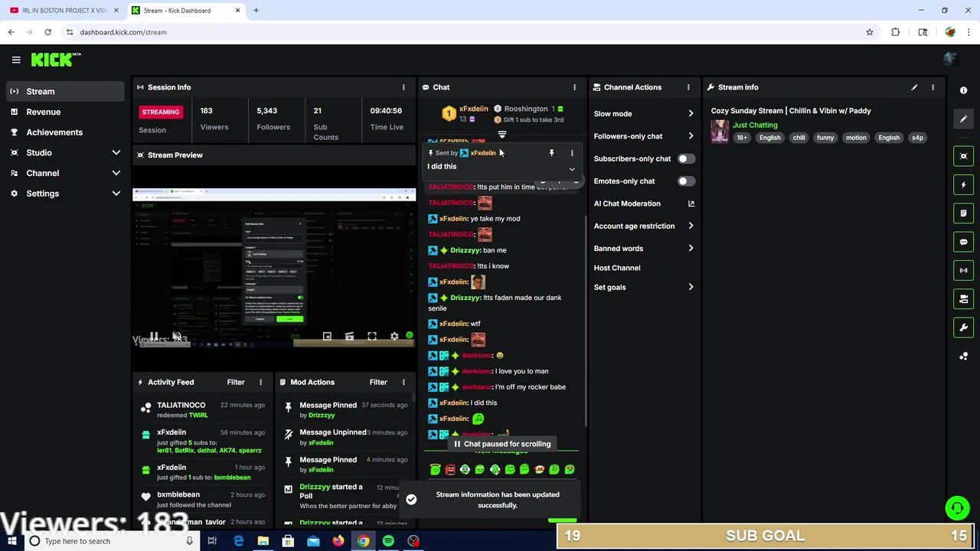
Task: Toggle the document mod actions widget icon in the right sidebar
Action: (x=963, y=213)
